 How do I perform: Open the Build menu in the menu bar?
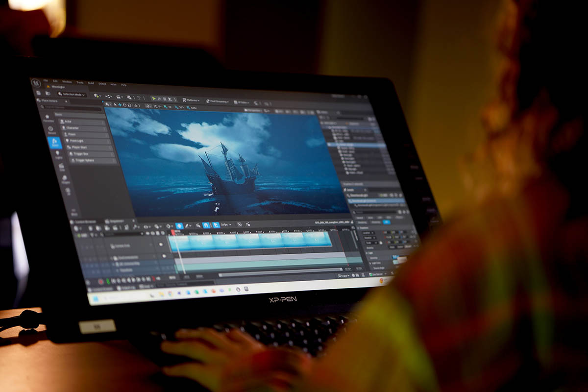(x=91, y=83)
